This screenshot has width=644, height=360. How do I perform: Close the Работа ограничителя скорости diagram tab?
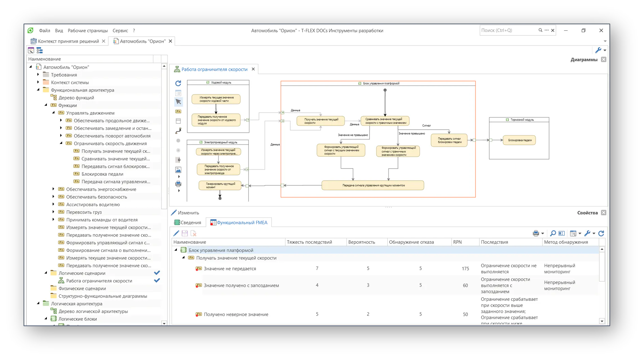point(253,69)
